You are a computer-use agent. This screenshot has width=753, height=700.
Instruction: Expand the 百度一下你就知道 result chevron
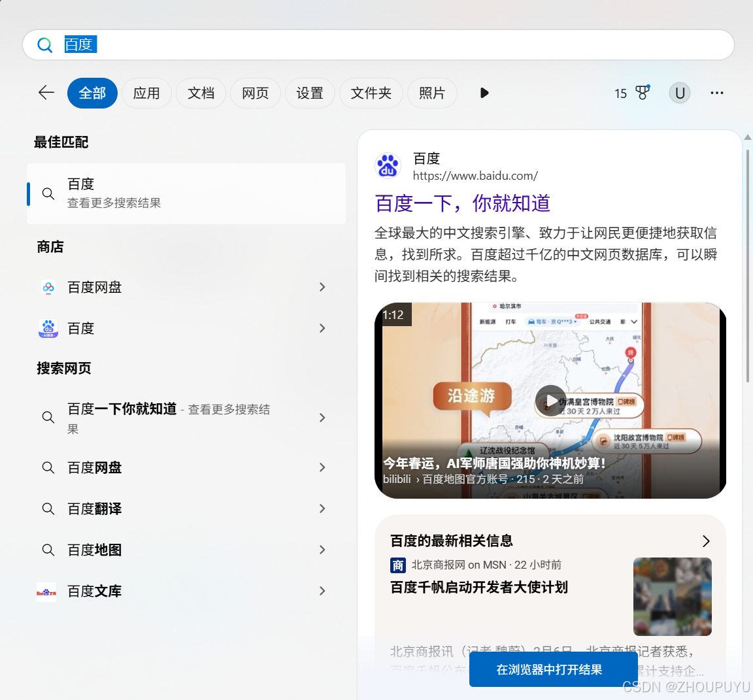322,418
